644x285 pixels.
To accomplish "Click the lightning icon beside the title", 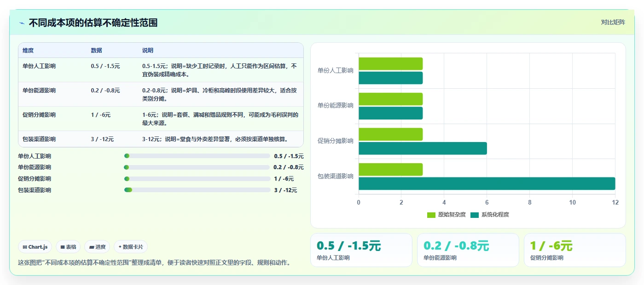I will [x=22, y=23].
